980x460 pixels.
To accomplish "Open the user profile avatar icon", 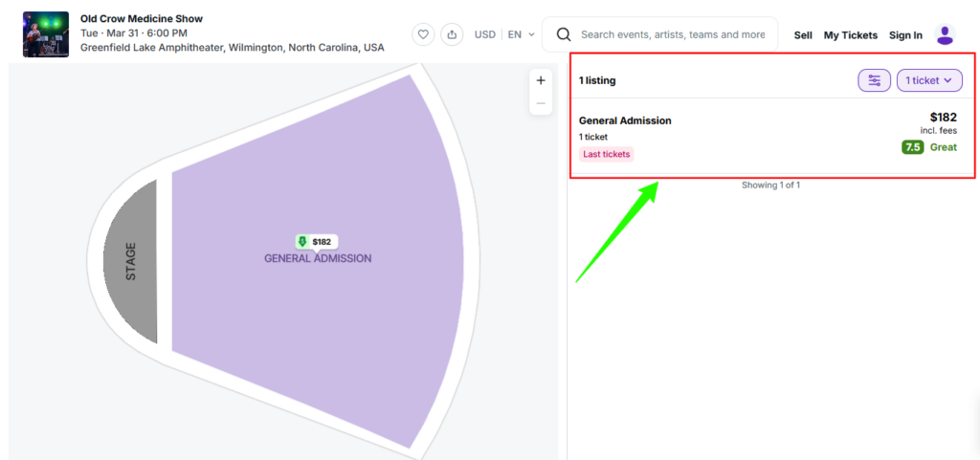I will [x=945, y=34].
